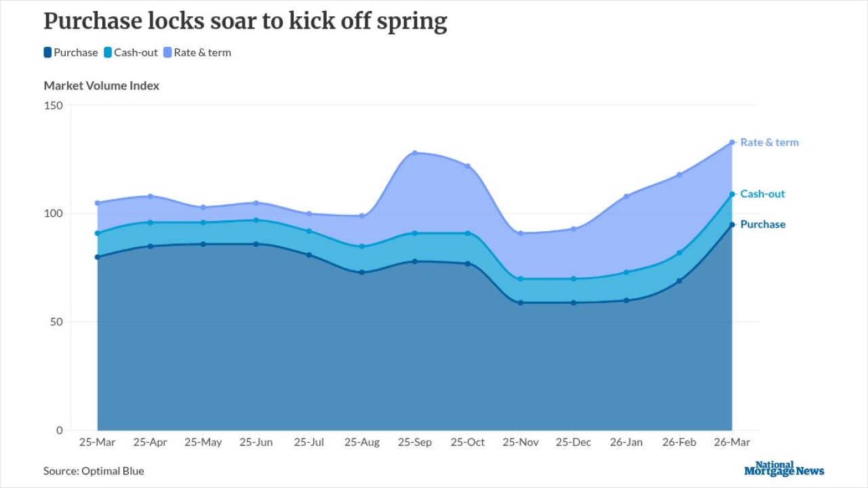Screen dimensions: 868x488
Task: Select the Rate & term 25-Sep data point
Action: click(x=415, y=152)
